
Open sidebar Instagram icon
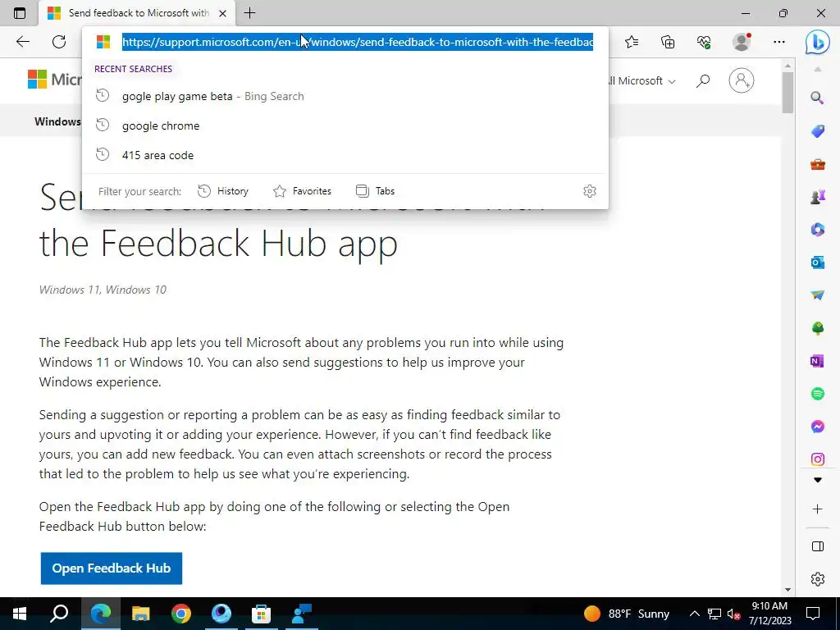[818, 459]
